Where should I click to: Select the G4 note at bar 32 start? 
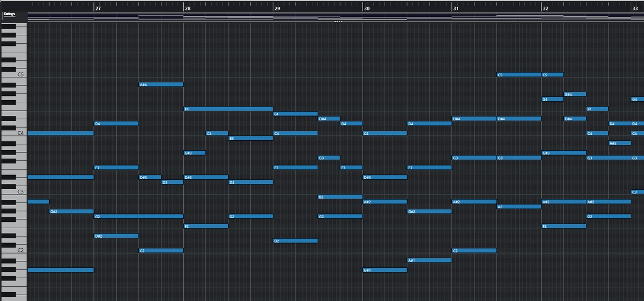pos(553,99)
